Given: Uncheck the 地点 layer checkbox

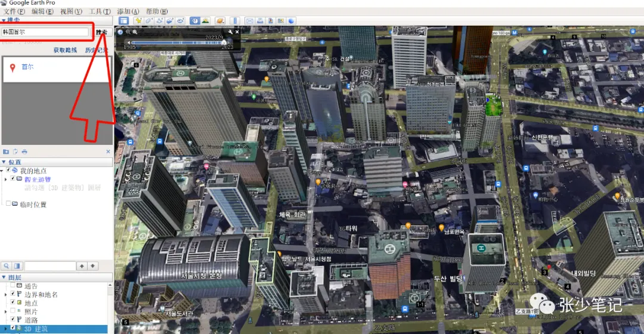Looking at the screenshot, I should pos(13,302).
